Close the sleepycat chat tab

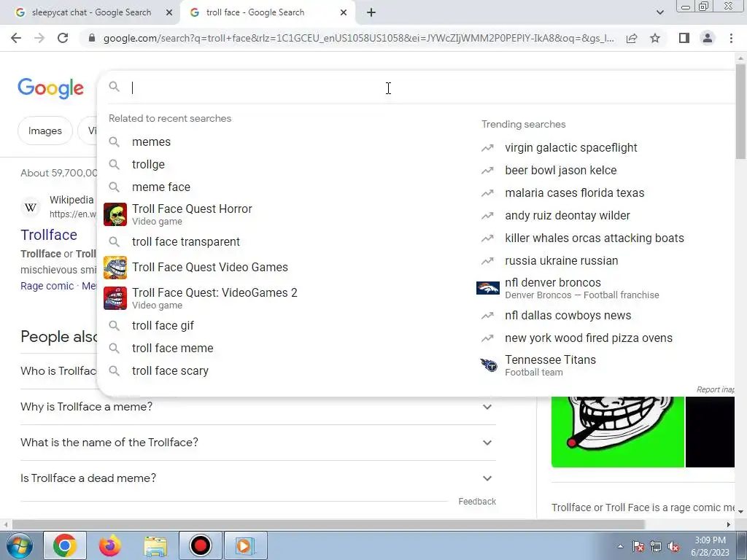pos(169,13)
